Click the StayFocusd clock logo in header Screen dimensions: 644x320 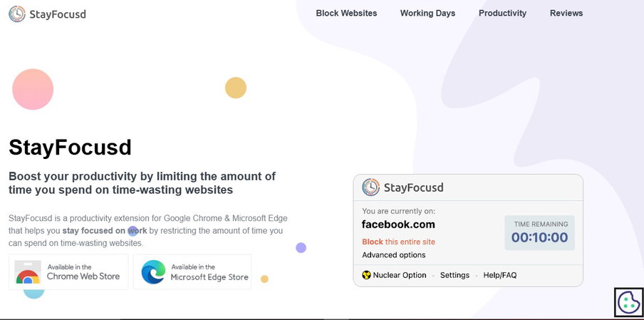click(x=17, y=14)
